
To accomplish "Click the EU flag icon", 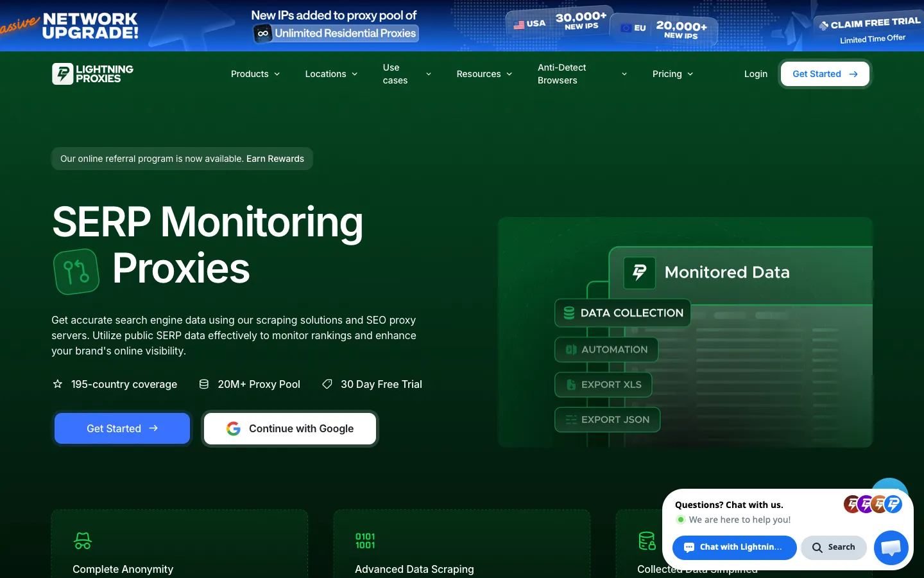I will (626, 28).
